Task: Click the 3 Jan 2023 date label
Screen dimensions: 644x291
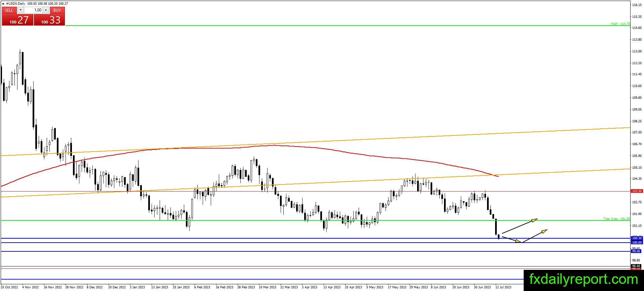Action: pos(137,287)
